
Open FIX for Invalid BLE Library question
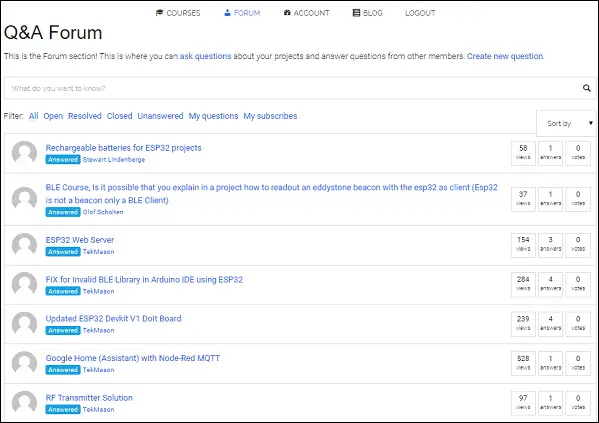[x=144, y=279]
